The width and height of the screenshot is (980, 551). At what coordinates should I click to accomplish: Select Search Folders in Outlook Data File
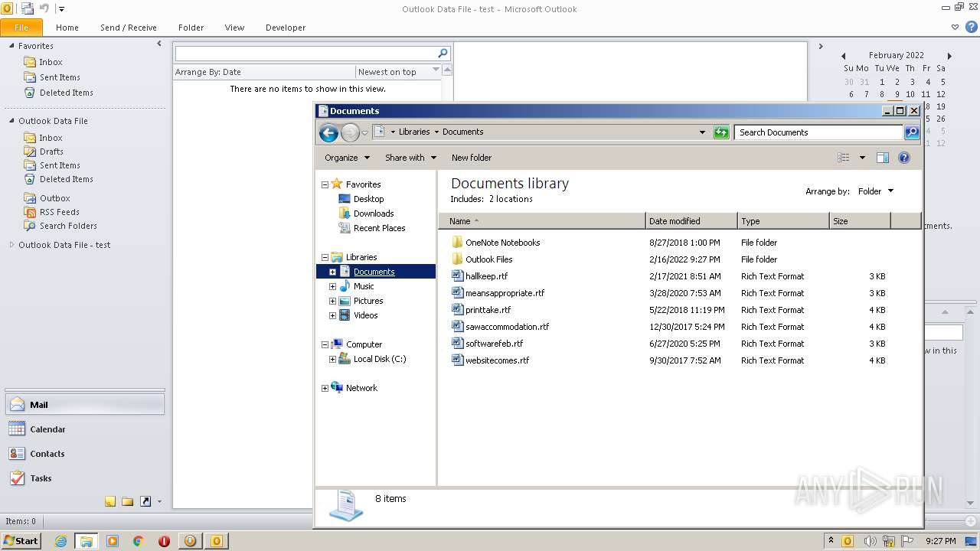pos(60,226)
